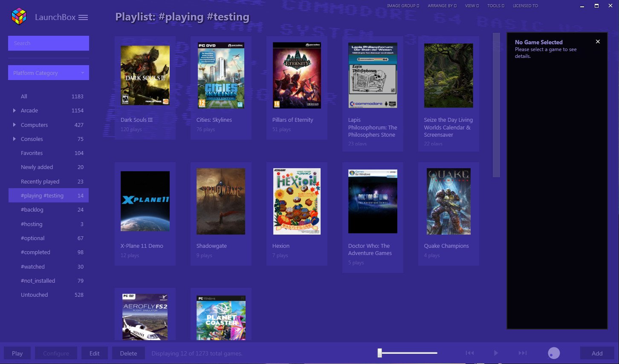Click the 120 plays count text
Viewport: 619px width, 364px height.
pos(131,129)
